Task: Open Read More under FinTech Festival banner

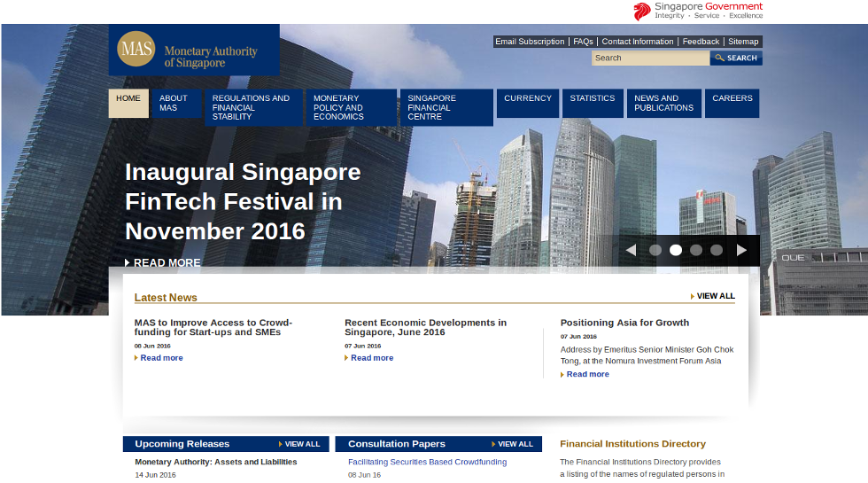Action: pos(166,263)
